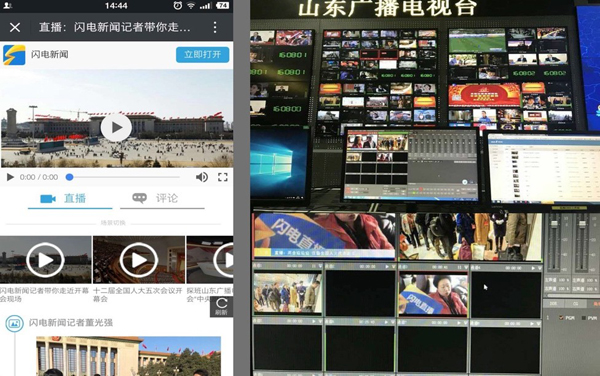600x376 pixels.
Task: Enter fullscreen with the expand icon
Action: click(223, 177)
